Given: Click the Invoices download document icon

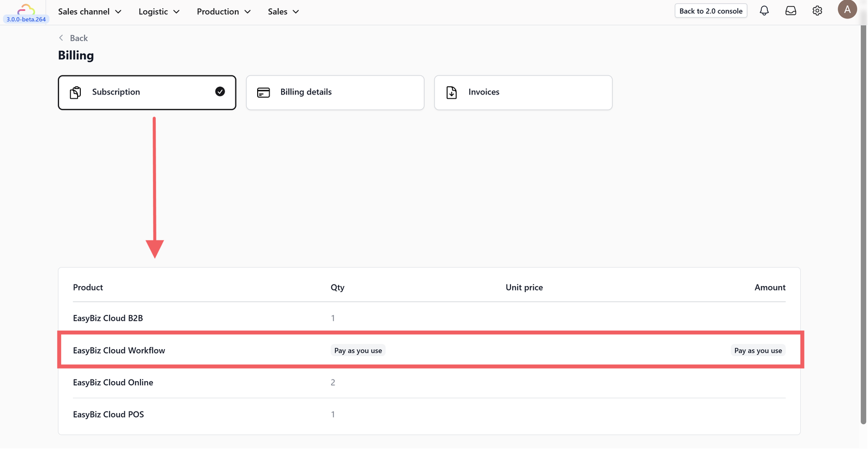Looking at the screenshot, I should tap(451, 92).
